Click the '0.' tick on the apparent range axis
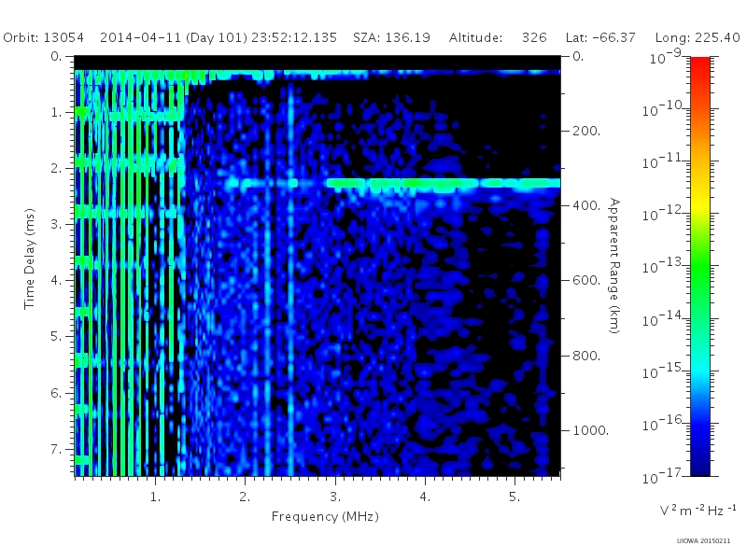Screen dimensions: 747x560 (x=578, y=56)
